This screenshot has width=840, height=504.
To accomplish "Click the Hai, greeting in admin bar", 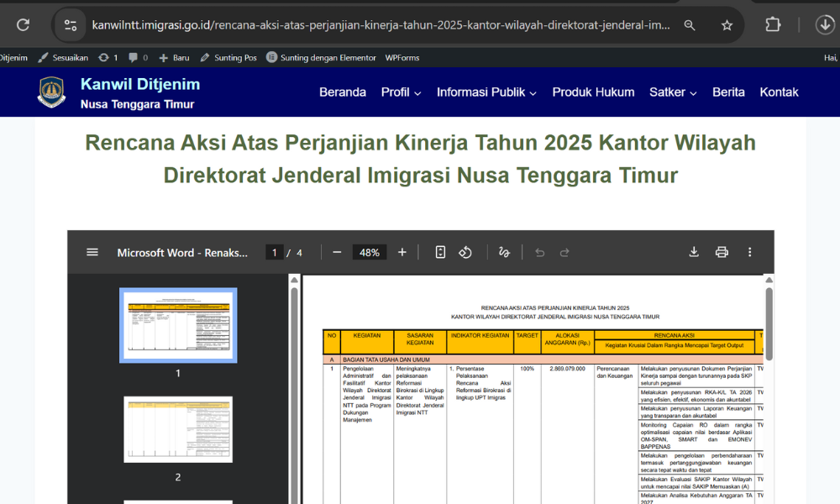I will click(831, 58).
